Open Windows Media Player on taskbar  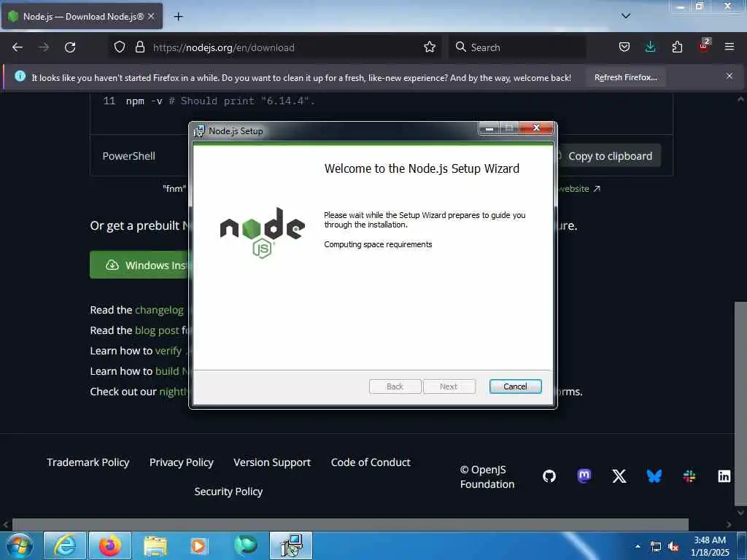198,545
